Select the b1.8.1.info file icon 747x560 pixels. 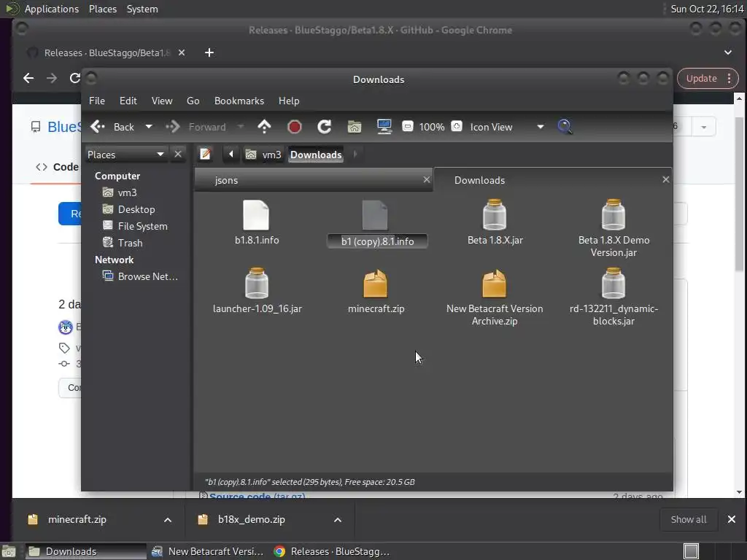coord(256,215)
